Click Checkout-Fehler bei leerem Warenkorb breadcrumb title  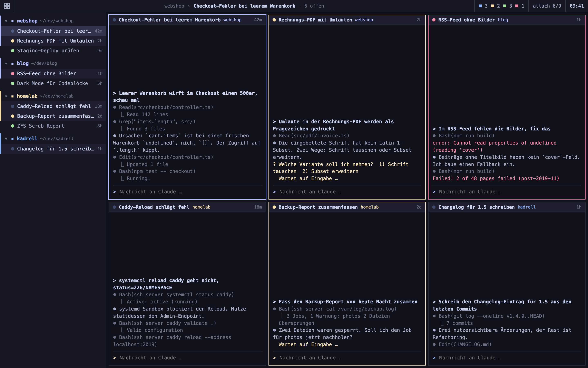tap(244, 6)
